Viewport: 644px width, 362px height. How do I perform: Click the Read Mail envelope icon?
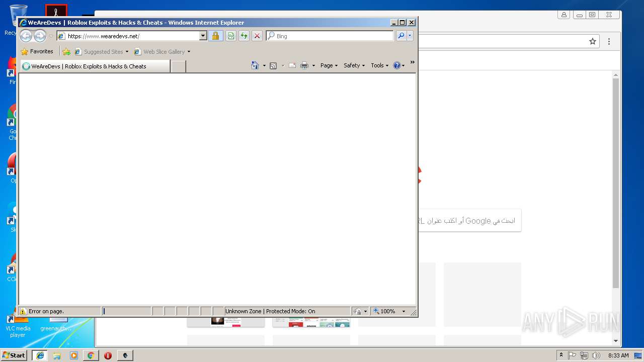tap(292, 65)
